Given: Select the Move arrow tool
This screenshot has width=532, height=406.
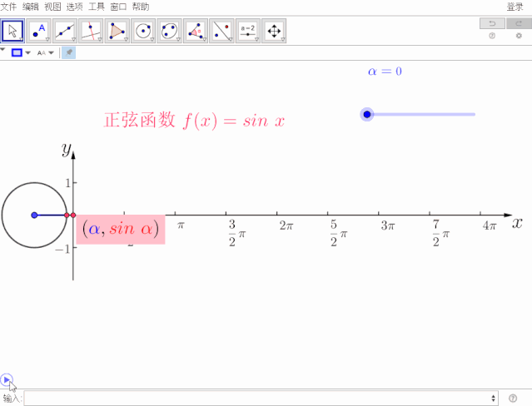Looking at the screenshot, I should pyautogui.click(x=12, y=31).
